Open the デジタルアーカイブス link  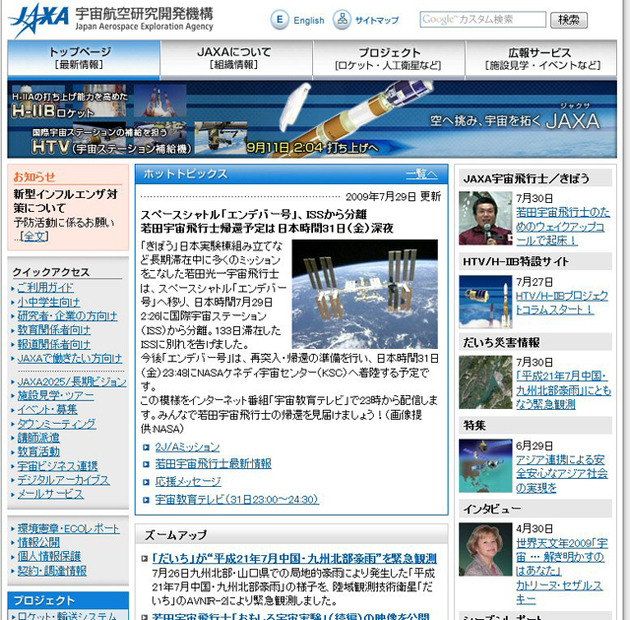click(63, 480)
